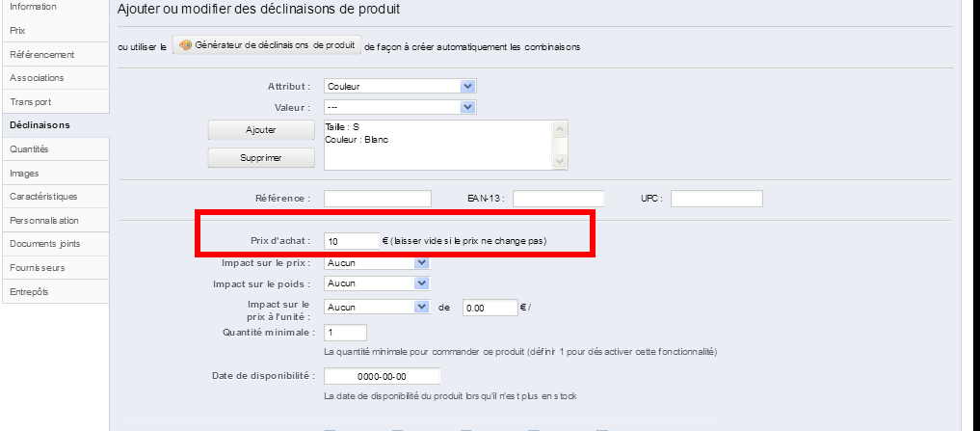Open the Générateur de déclinaisons de produit
This screenshot has width=980, height=431.
click(x=267, y=45)
